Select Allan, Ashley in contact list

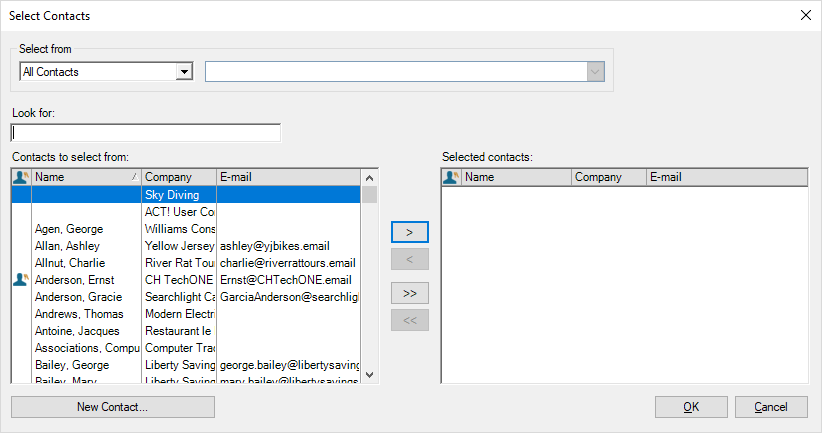coord(67,246)
